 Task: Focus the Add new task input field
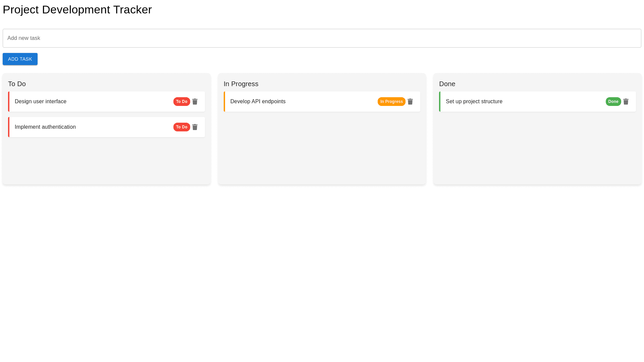(x=322, y=38)
